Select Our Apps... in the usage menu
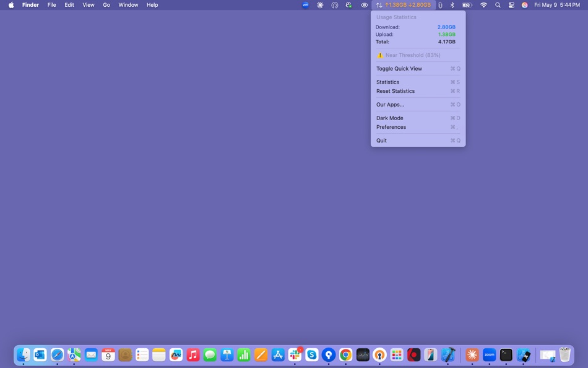588x368 pixels. tap(390, 104)
